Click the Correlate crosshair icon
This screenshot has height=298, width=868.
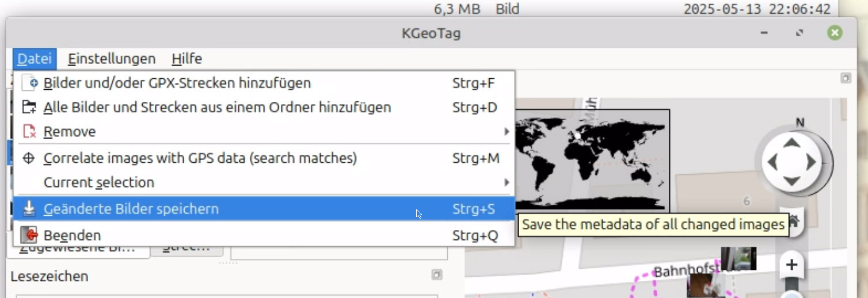(x=29, y=158)
